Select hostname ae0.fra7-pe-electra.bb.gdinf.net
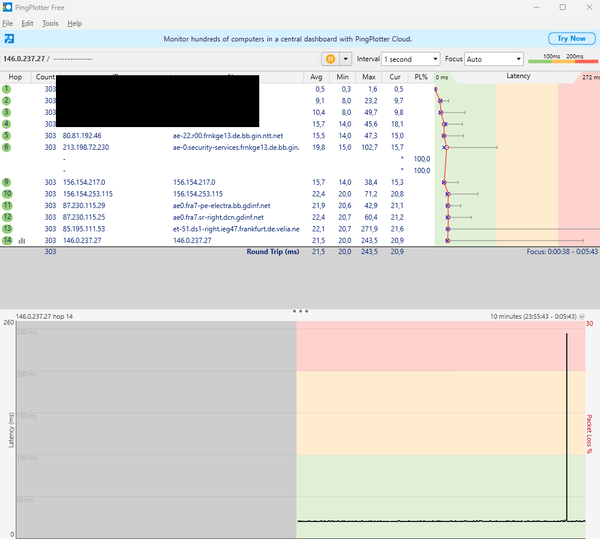 pos(222,205)
